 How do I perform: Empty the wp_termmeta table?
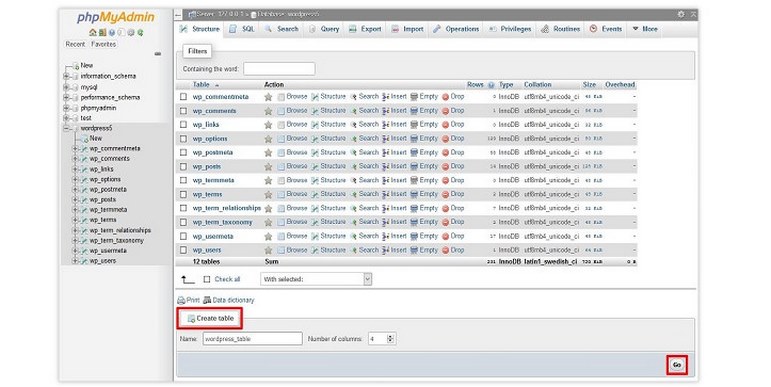[424, 180]
